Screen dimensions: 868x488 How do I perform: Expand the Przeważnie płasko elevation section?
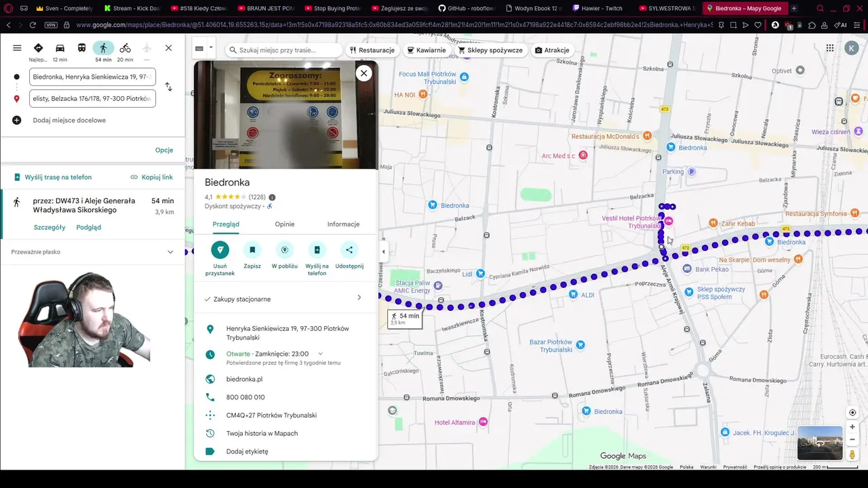point(92,252)
